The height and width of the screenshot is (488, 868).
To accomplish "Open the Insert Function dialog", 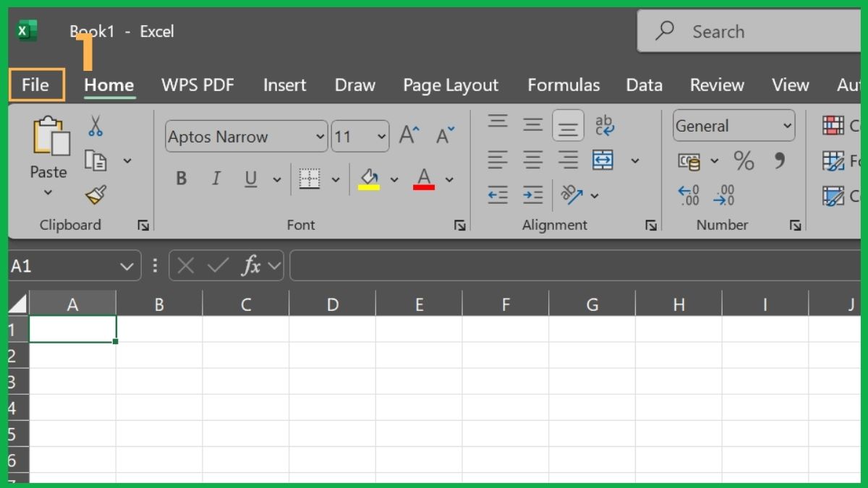I will [x=251, y=265].
